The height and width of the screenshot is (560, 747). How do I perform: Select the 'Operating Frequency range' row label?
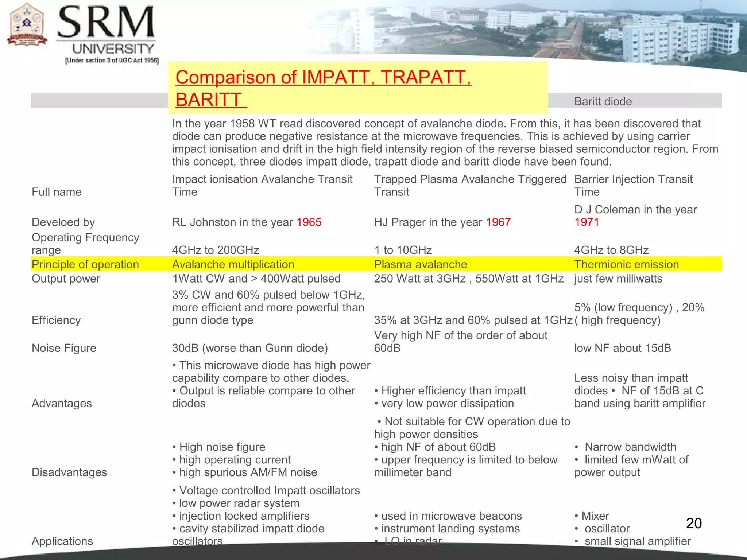86,244
